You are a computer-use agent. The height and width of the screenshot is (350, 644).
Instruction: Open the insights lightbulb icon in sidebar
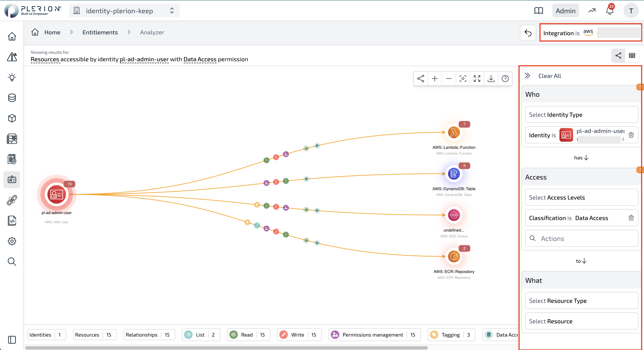(x=12, y=77)
